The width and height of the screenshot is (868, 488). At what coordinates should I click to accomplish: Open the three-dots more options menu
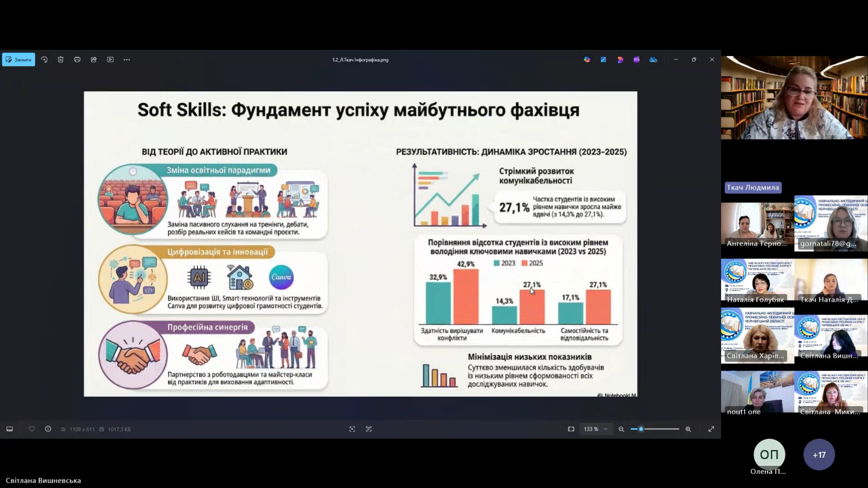(127, 60)
